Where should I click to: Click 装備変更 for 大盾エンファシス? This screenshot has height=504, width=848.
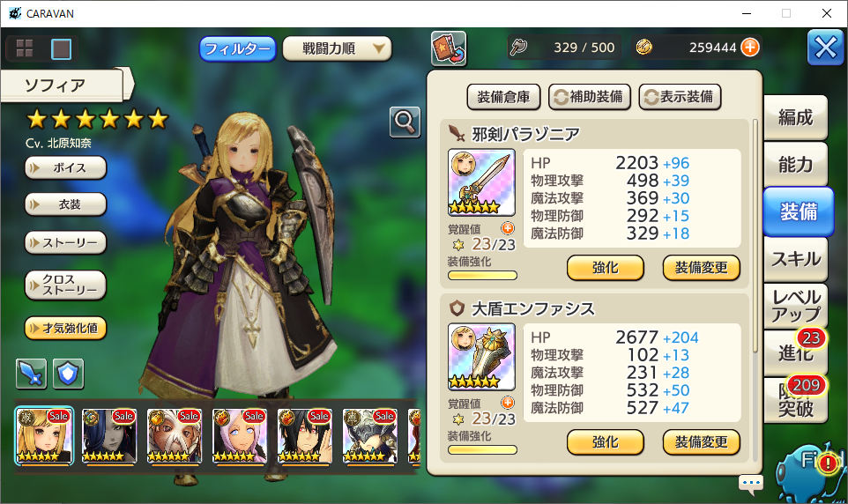click(x=702, y=442)
